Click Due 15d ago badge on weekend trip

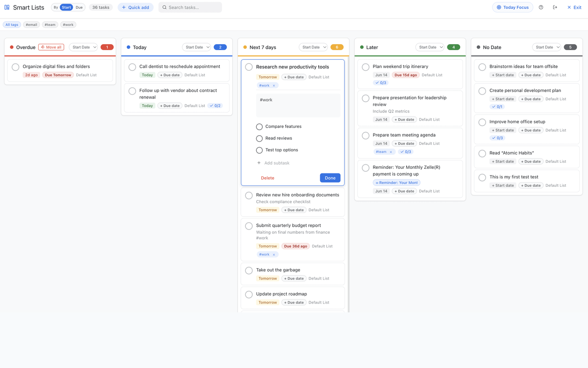(406, 75)
